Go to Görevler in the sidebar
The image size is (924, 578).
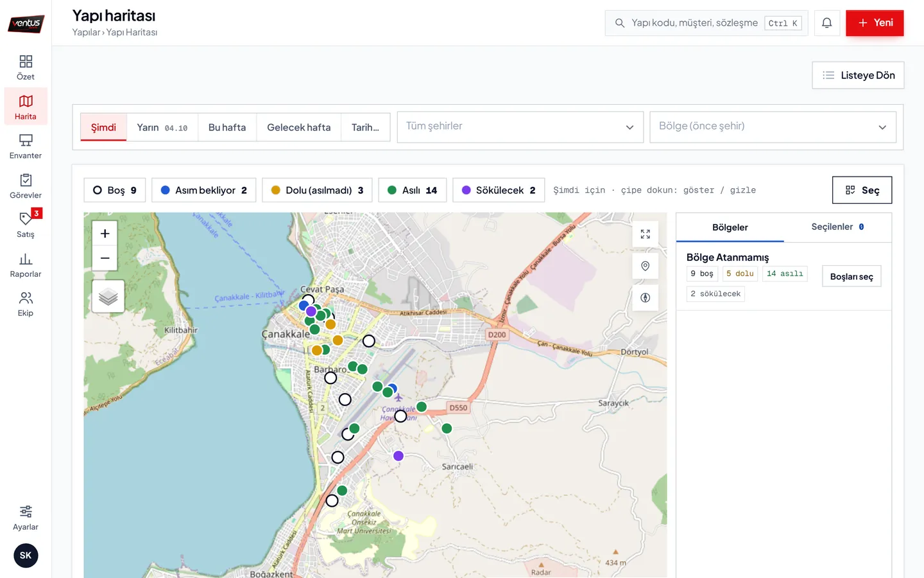26,186
